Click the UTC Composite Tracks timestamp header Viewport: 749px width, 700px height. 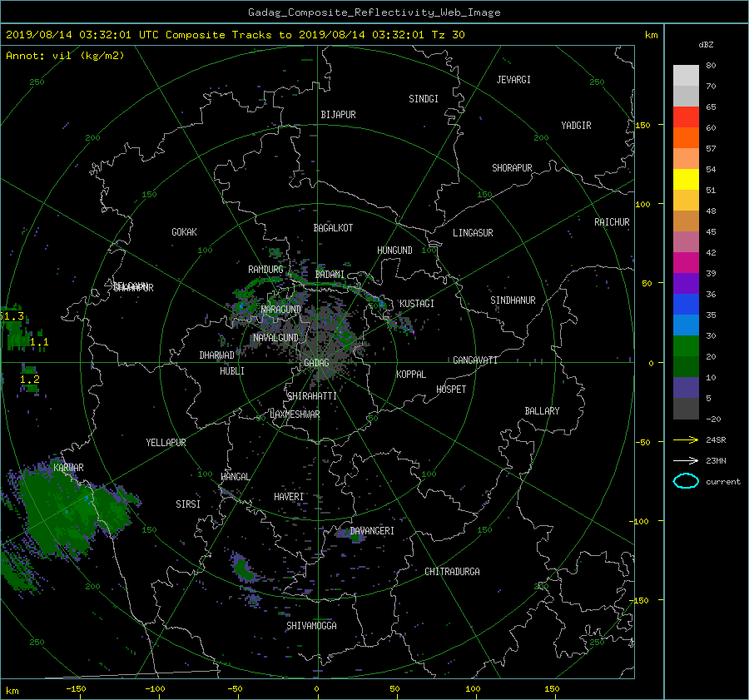tap(235, 35)
